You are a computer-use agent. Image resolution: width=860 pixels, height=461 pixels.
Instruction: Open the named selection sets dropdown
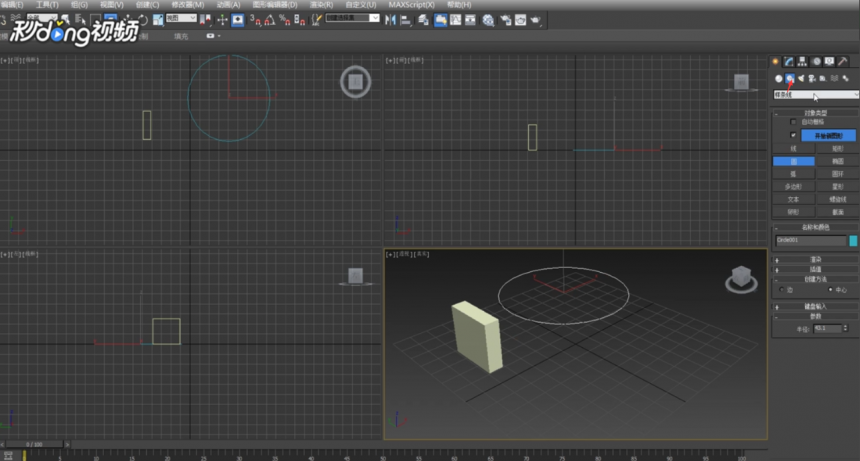(x=353, y=18)
